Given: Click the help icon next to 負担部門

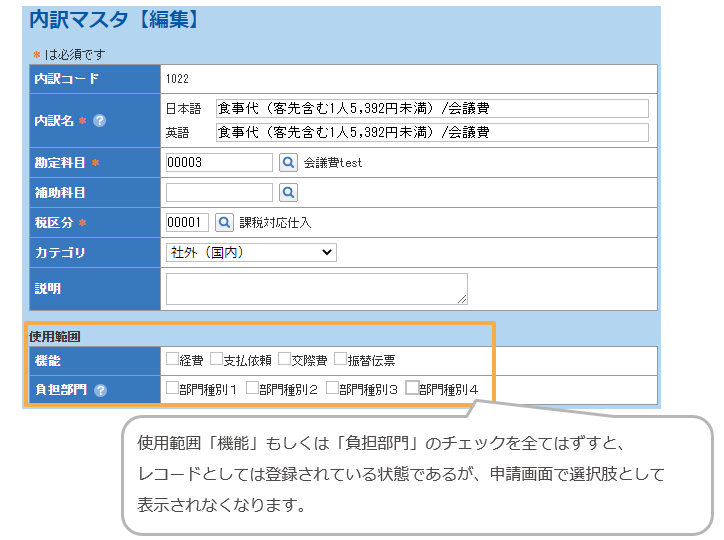Looking at the screenshot, I should click(x=100, y=390).
